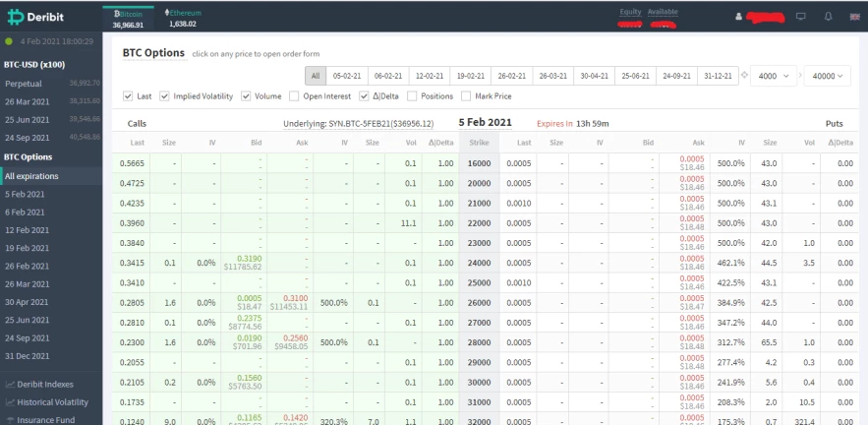
Task: Select the All expiry tab
Action: [x=316, y=76]
